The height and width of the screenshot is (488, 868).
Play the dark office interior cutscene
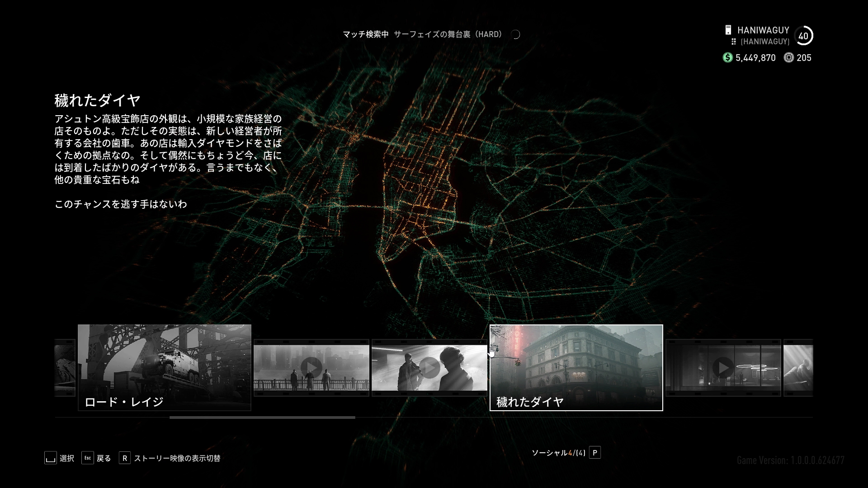pyautogui.click(x=723, y=367)
